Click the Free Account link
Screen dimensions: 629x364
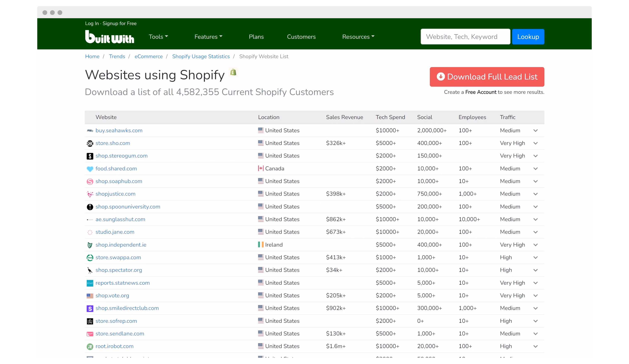coord(481,92)
